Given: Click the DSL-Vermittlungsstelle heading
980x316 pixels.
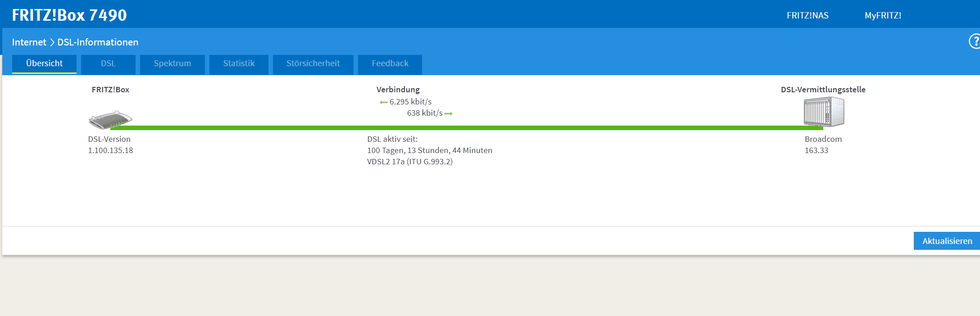Looking at the screenshot, I should coord(823,90).
